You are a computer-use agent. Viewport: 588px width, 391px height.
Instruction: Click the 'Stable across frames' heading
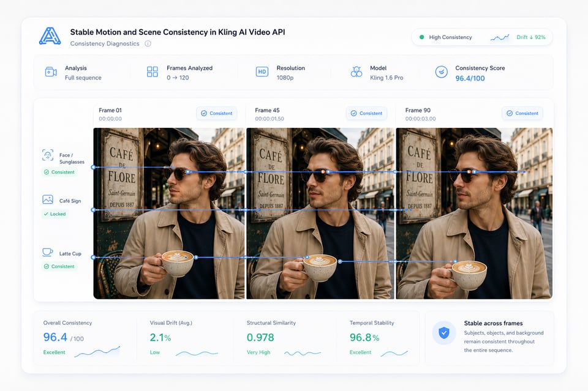coord(493,323)
